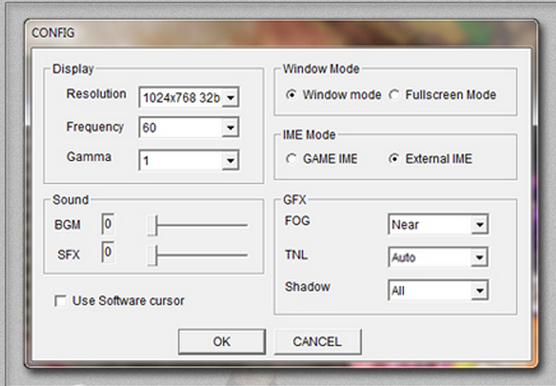The width and height of the screenshot is (556, 386).
Task: Click the BGM value field
Action: coord(108,224)
